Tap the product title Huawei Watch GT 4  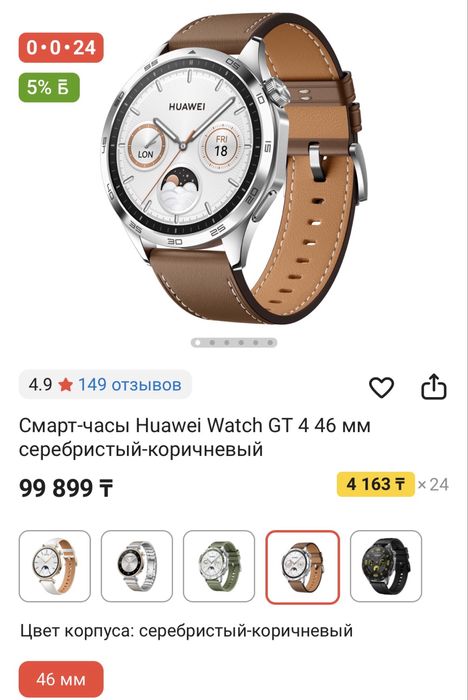(195, 438)
